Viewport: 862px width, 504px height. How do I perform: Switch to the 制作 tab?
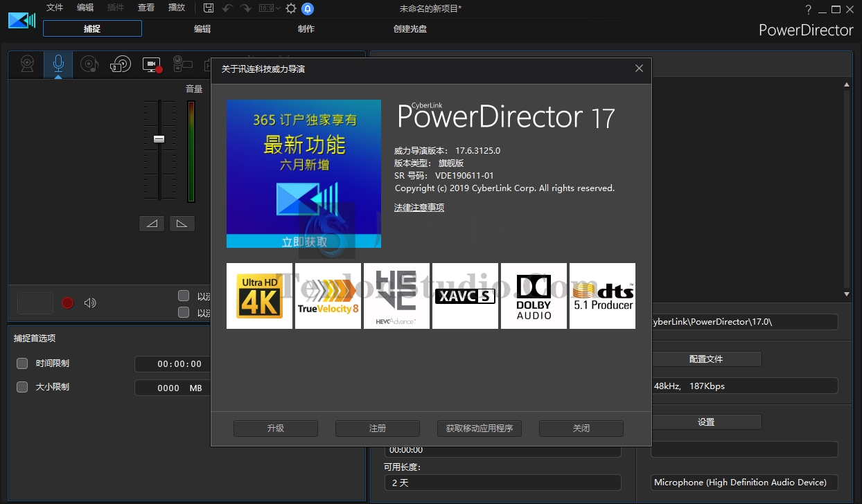pyautogui.click(x=306, y=29)
